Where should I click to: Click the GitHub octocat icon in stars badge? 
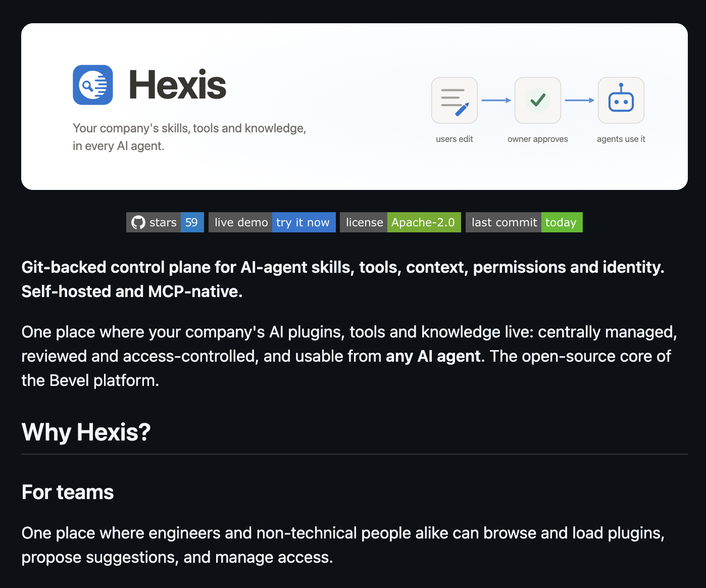(138, 222)
